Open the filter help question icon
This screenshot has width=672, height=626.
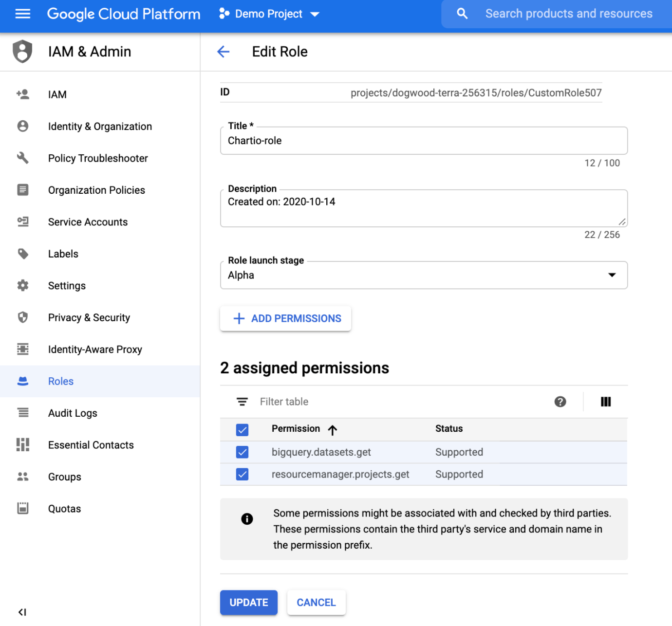[x=560, y=402]
